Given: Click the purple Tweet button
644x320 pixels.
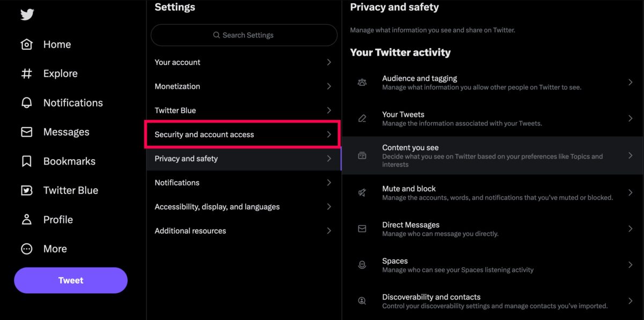Looking at the screenshot, I should point(71,280).
